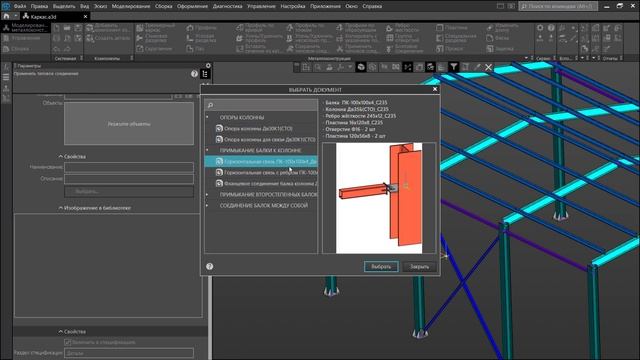Click Трехмерный каркас tool
The width and height of the screenshot is (640, 360).
157,27
